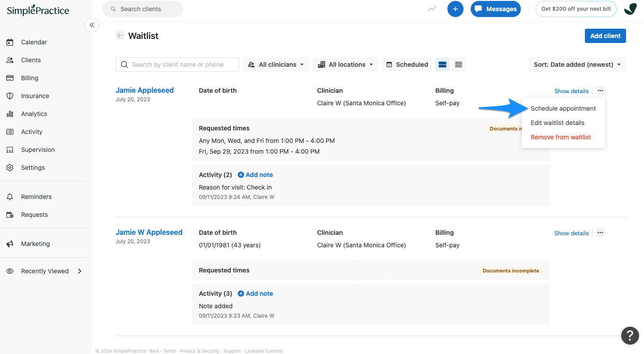Go to Supervision in the sidebar
This screenshot has width=644, height=354.
(x=38, y=150)
